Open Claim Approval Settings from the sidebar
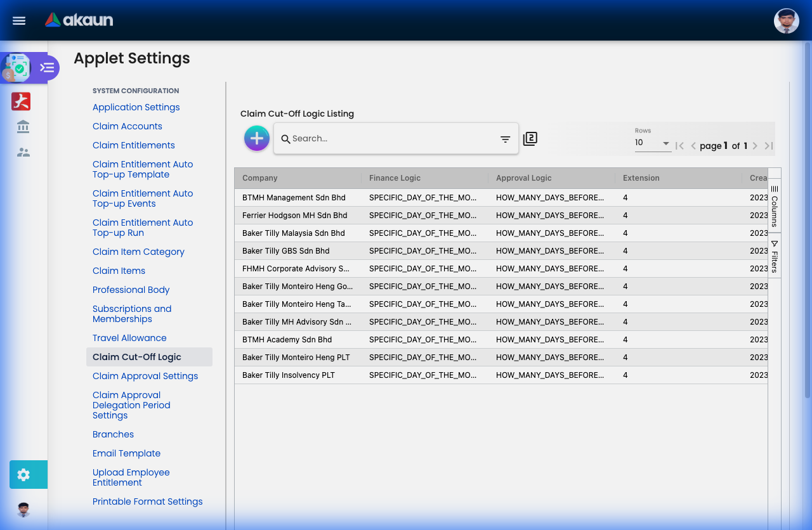 [145, 376]
